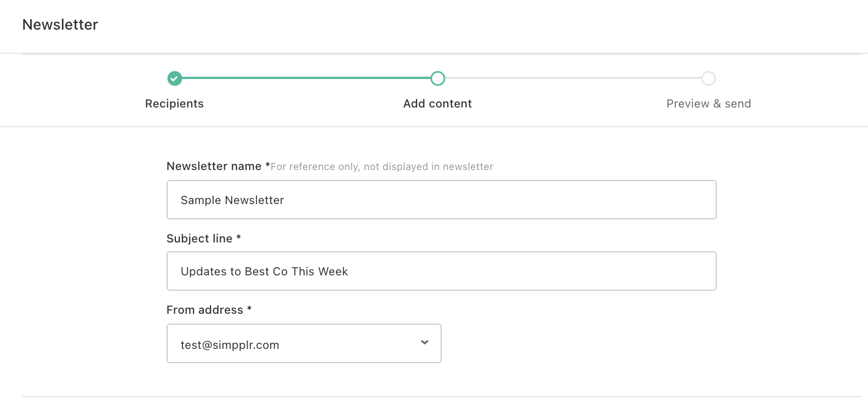Go to the Recipients step label
Screen dimensions: 868x418
[174, 104]
